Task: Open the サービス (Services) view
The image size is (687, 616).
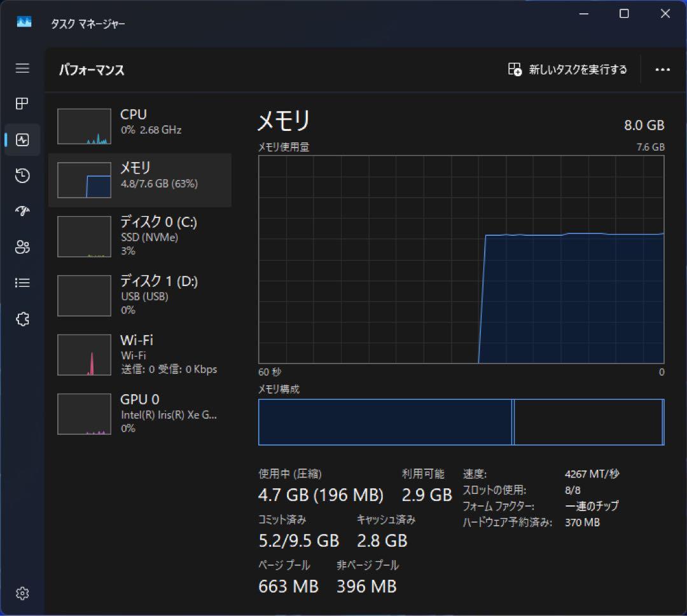Action: point(22,319)
